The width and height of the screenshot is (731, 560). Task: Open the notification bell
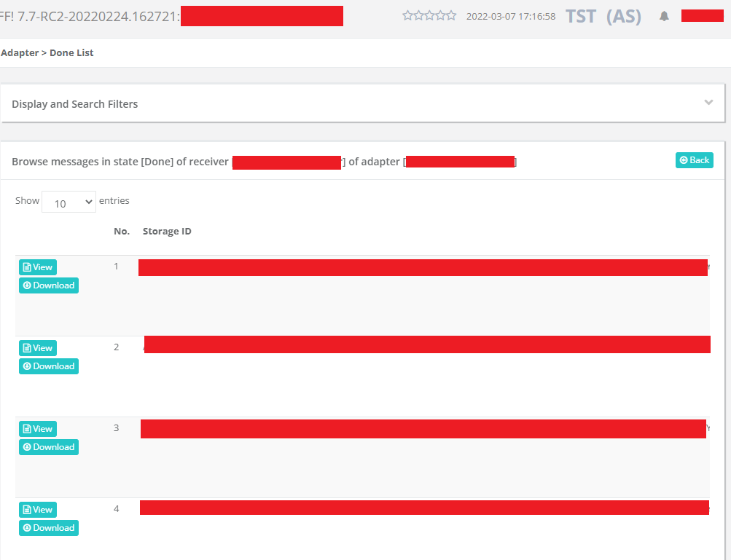coord(663,15)
